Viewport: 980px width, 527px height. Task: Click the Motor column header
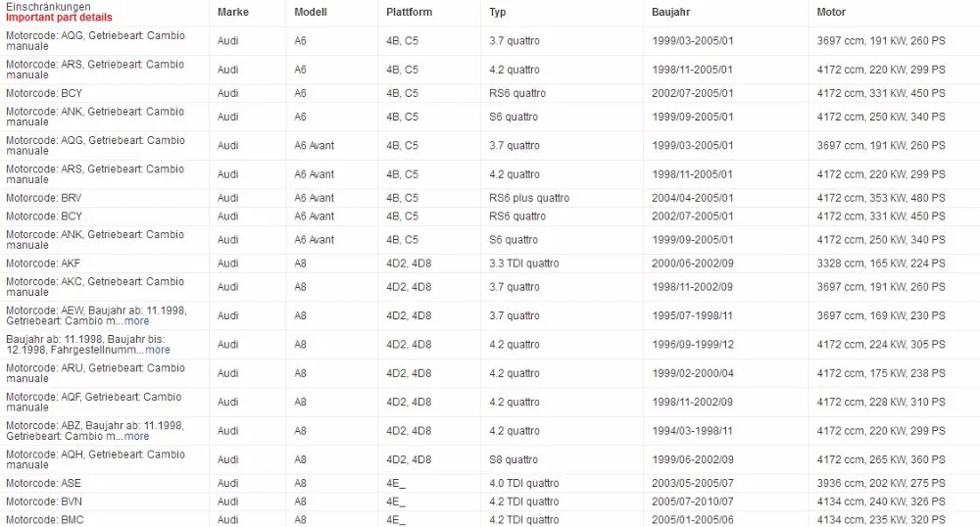pyautogui.click(x=831, y=12)
